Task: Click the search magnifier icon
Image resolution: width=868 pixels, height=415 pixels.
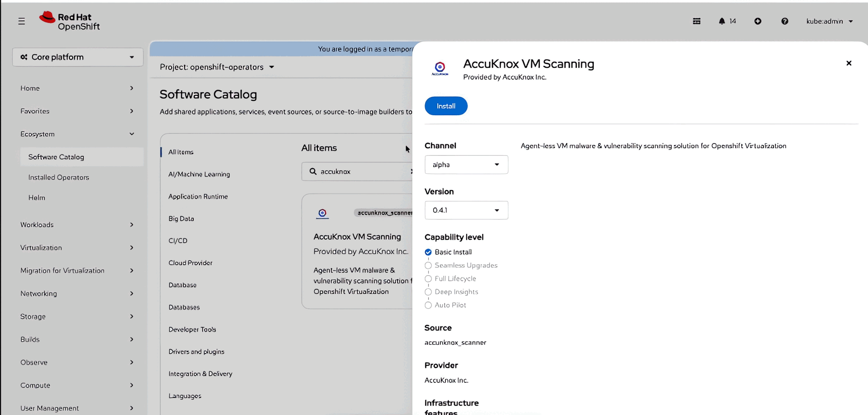Action: [313, 172]
